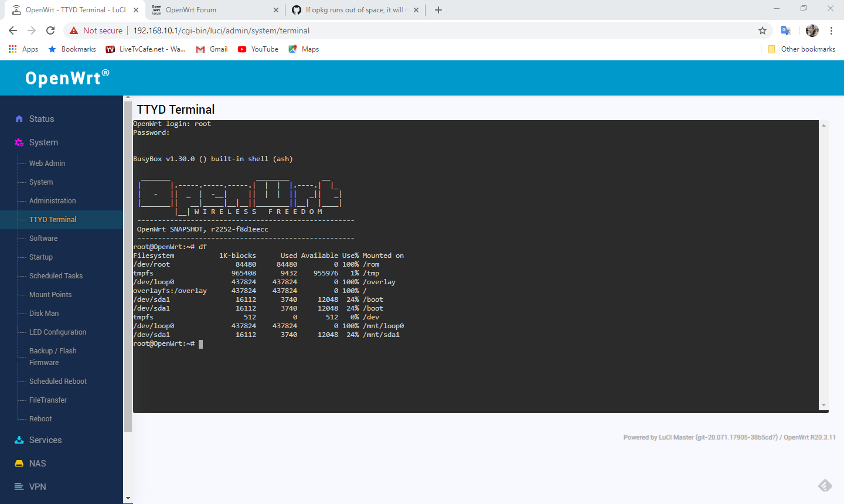Open Chrome three-dot menu

831,30
